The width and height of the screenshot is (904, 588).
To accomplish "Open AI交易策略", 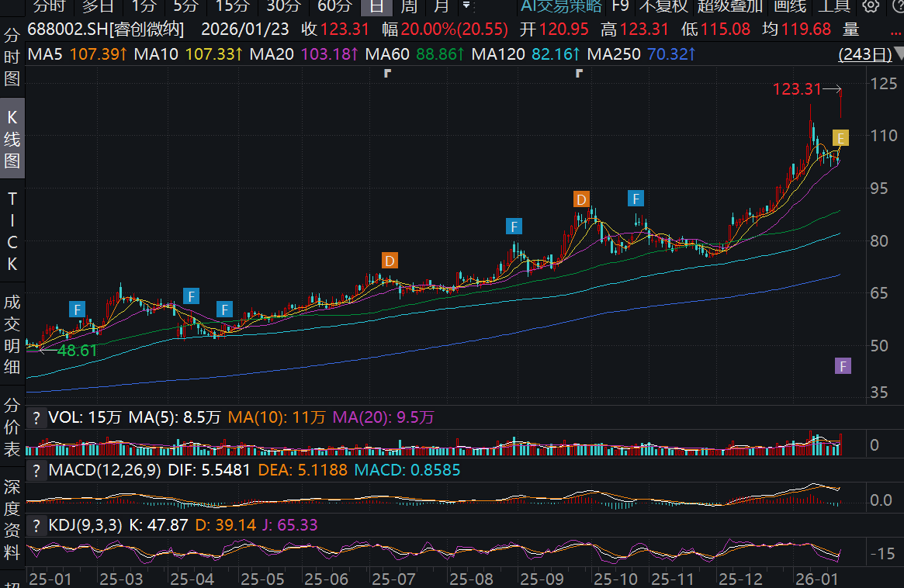I will point(561,6).
